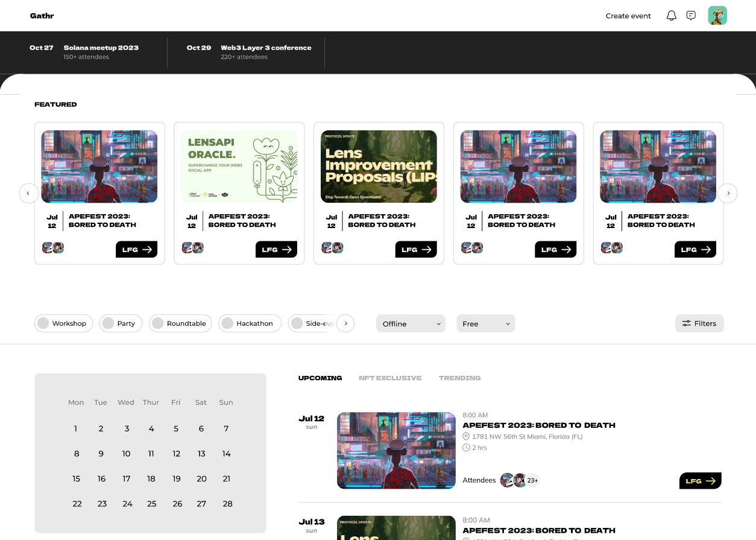Expand the Offline dropdown
Screen dimensions: 756x540
[411, 324]
